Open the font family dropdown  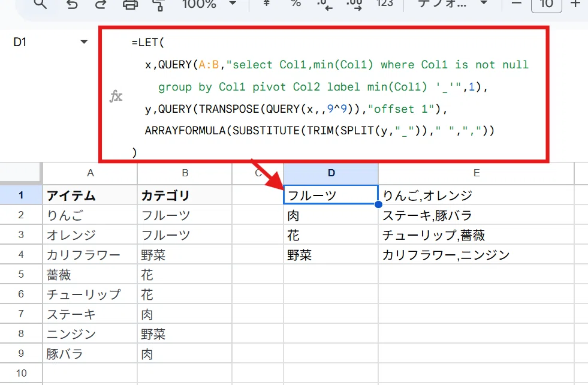click(x=453, y=4)
